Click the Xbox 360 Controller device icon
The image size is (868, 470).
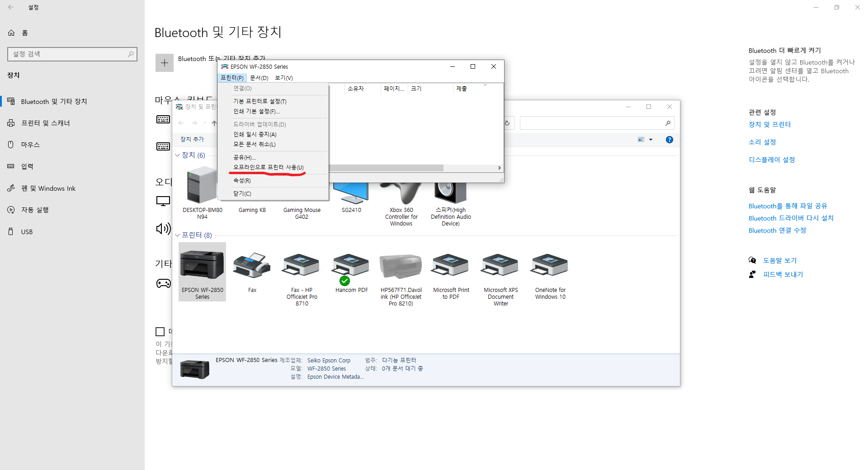point(401,193)
